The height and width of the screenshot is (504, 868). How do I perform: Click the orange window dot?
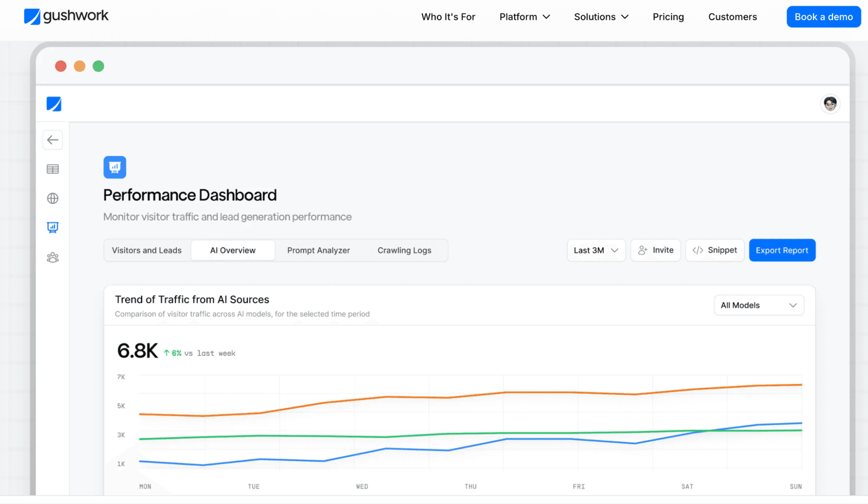click(80, 66)
